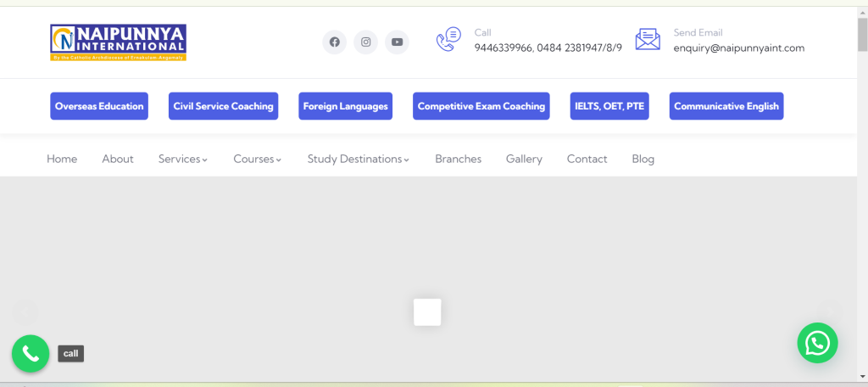Click the phone call icon in header
This screenshot has width=868, height=387.
tap(448, 40)
